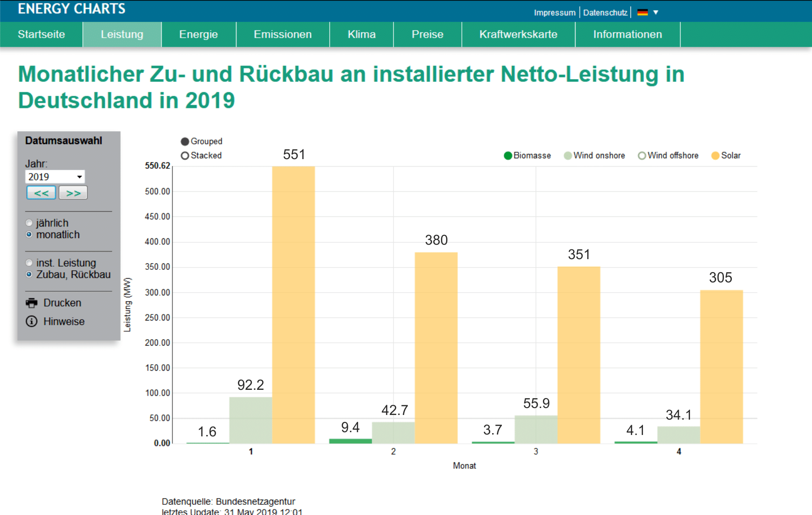Advance to next year with >> button
Image resolution: width=812 pixels, height=515 pixels.
(x=73, y=193)
